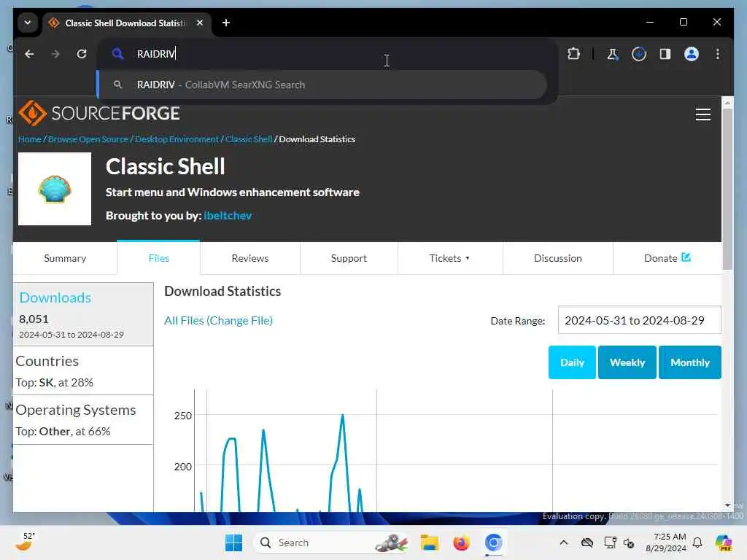The image size is (747, 560).
Task: Open Desktop Environment breadcrumb link
Action: [177, 139]
